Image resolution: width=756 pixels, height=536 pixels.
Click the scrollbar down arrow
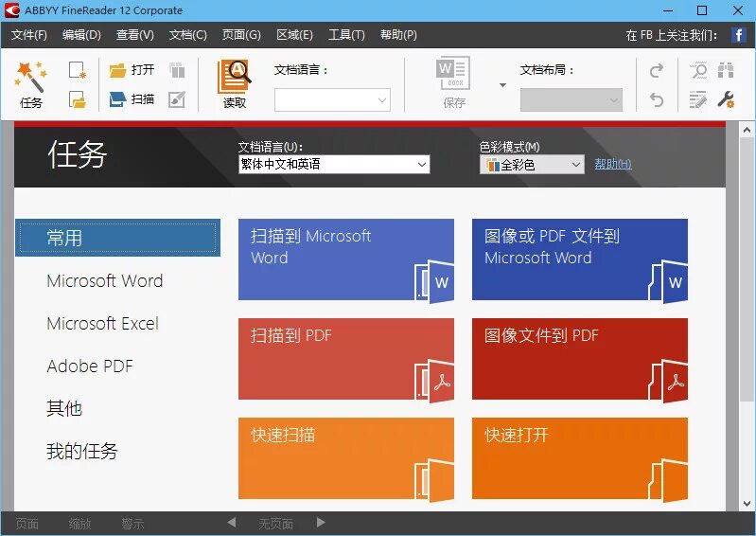click(x=747, y=504)
